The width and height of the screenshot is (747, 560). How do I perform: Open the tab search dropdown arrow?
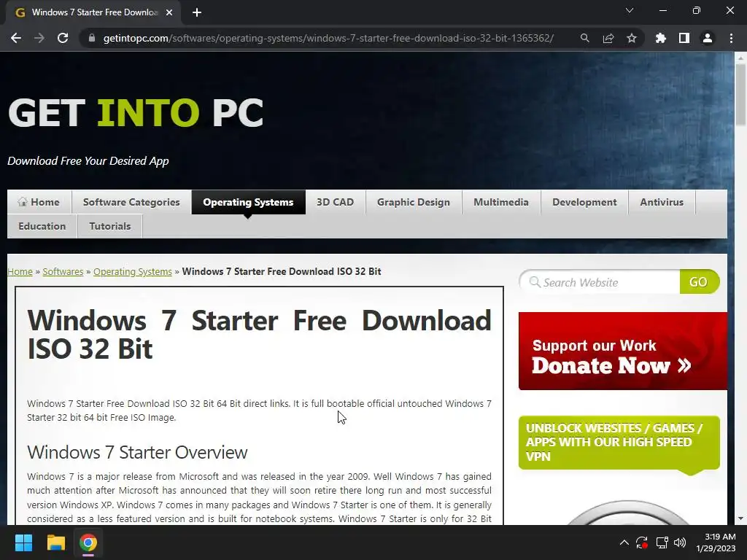click(630, 10)
